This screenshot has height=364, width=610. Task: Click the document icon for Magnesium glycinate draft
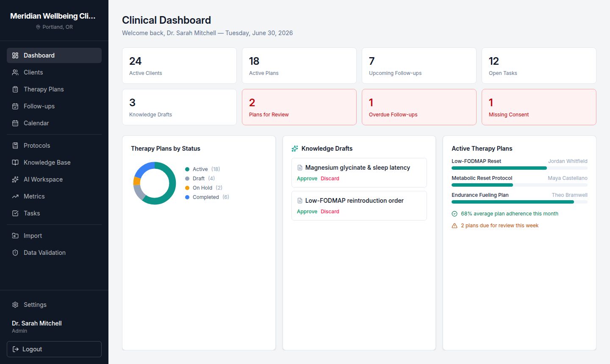300,168
